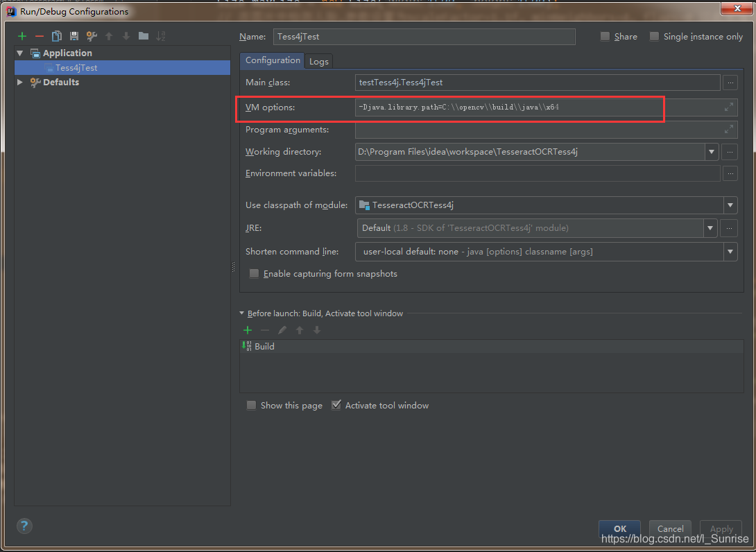Open Use classpath of module dropdown
This screenshot has width=756, height=552.
[730, 205]
